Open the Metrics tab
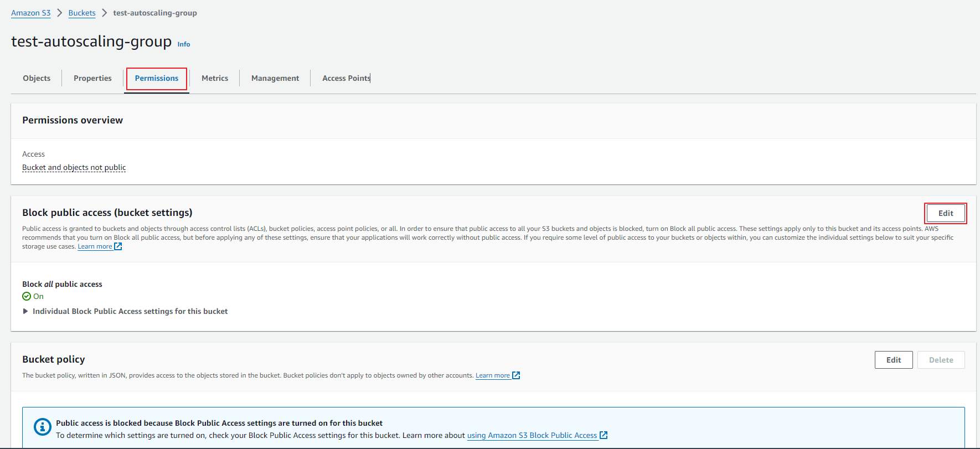 215,78
